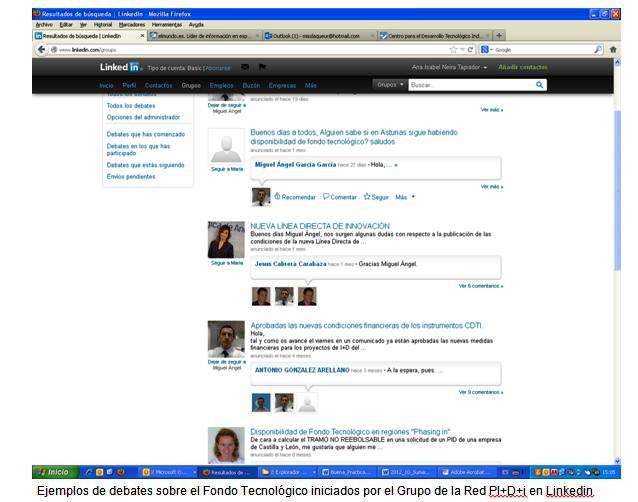Click Aprobadas debate author's profile photo

click(226, 339)
